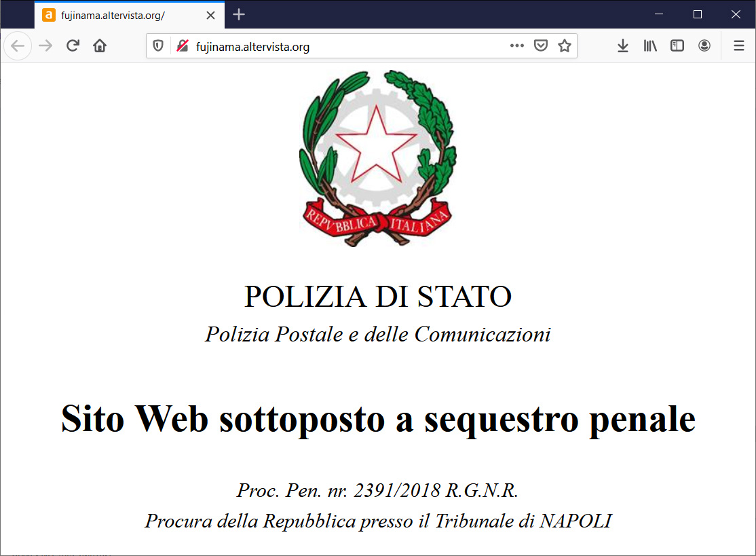Image resolution: width=756 pixels, height=556 pixels.
Task: Select the fujinama.altervista.org tab
Action: click(129, 15)
